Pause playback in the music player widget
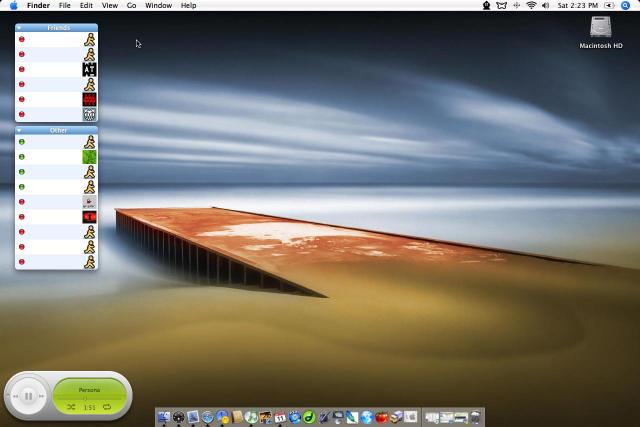The width and height of the screenshot is (640, 427). 28,396
